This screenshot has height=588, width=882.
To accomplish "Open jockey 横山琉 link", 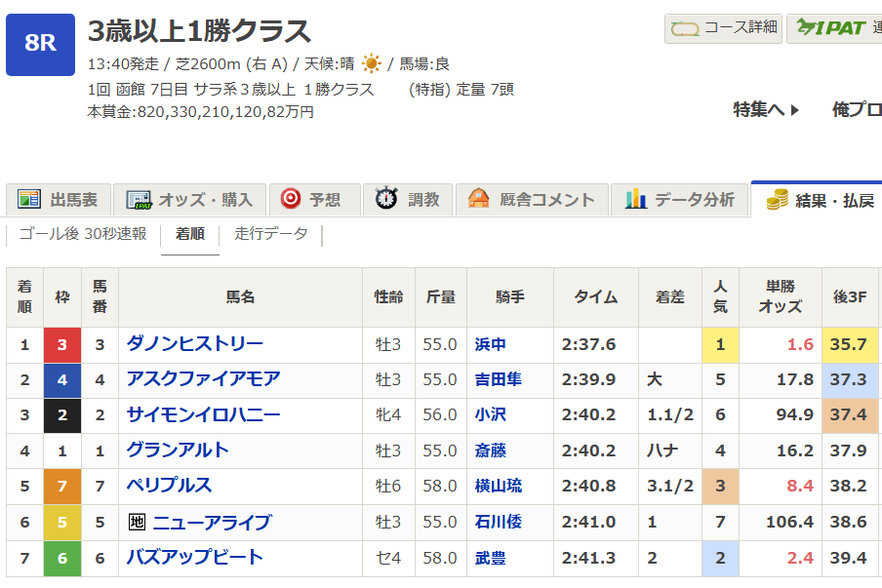I will coord(499,486).
